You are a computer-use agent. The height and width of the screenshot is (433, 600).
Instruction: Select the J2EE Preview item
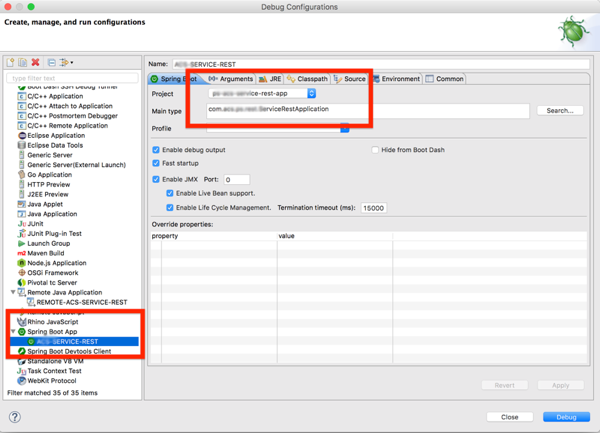tap(43, 194)
